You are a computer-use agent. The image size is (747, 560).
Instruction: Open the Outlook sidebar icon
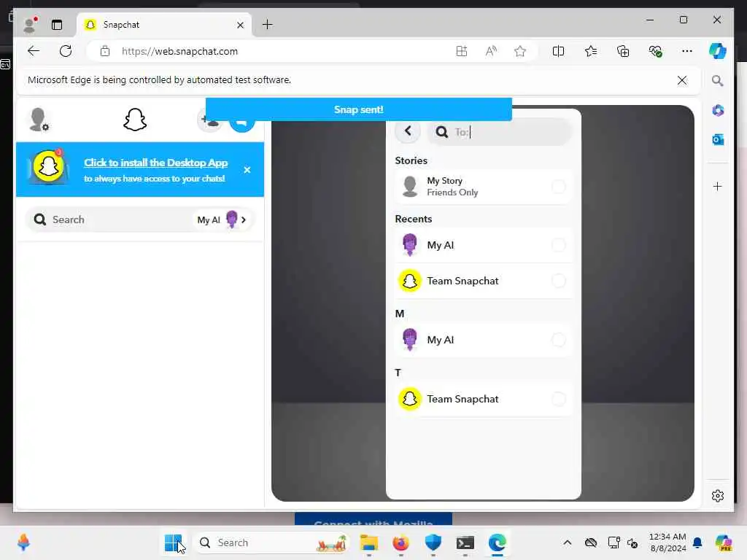718,139
